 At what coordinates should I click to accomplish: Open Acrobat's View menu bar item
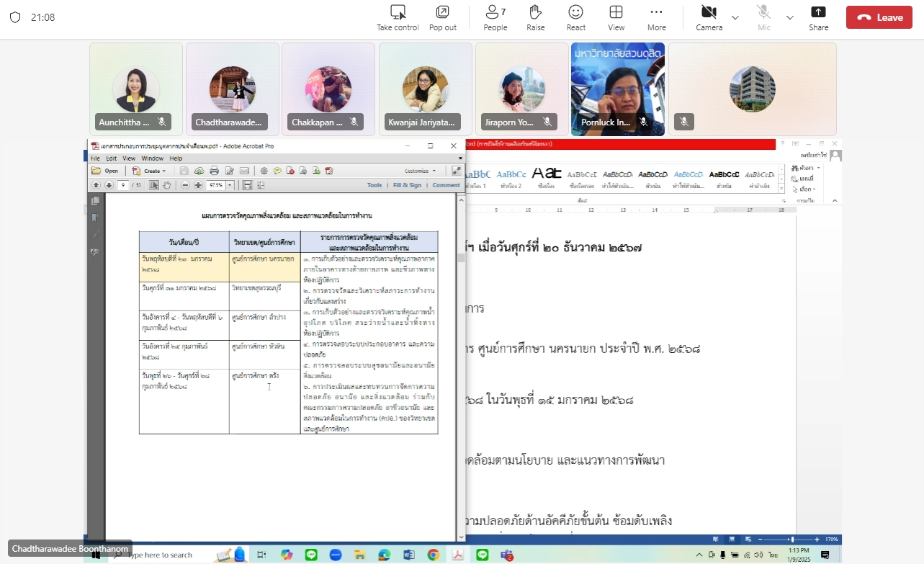coord(129,158)
